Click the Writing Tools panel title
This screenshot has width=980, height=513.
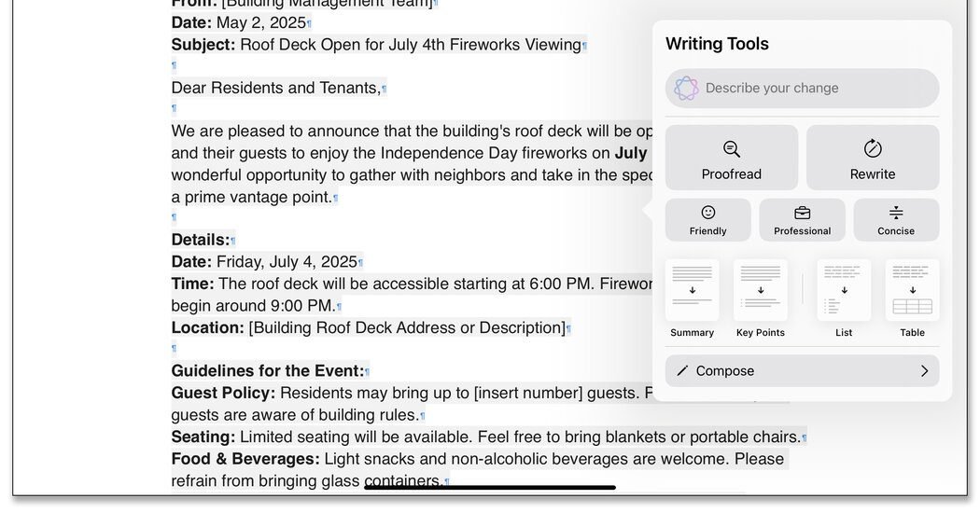tap(717, 44)
